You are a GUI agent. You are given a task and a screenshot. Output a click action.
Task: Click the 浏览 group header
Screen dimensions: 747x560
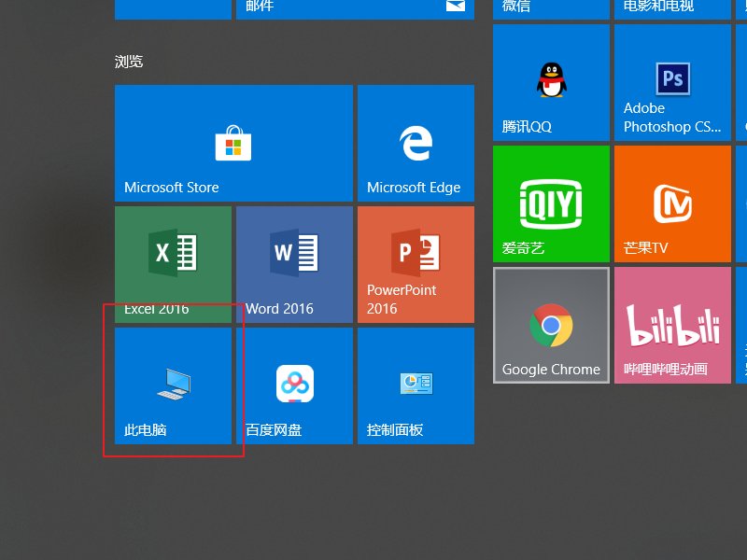click(x=129, y=62)
